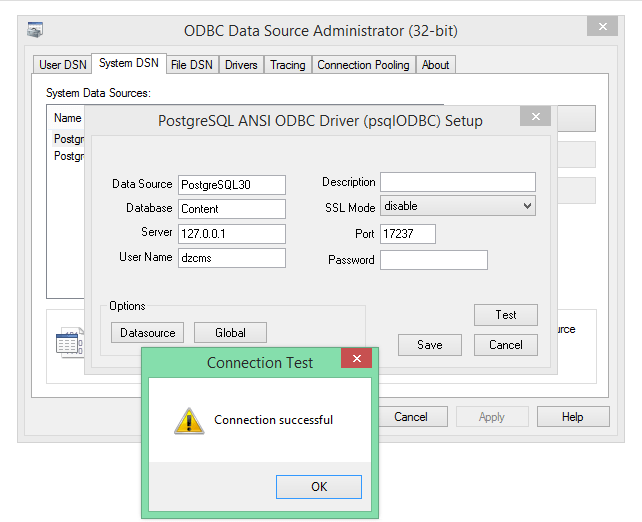Click the data source table icon
Image resolution: width=642 pixels, height=522 pixels.
point(69,343)
